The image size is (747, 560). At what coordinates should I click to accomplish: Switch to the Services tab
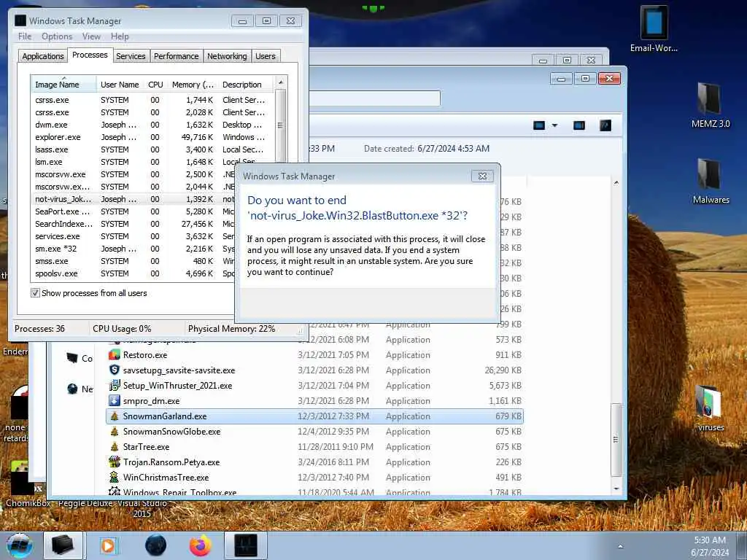click(x=131, y=55)
